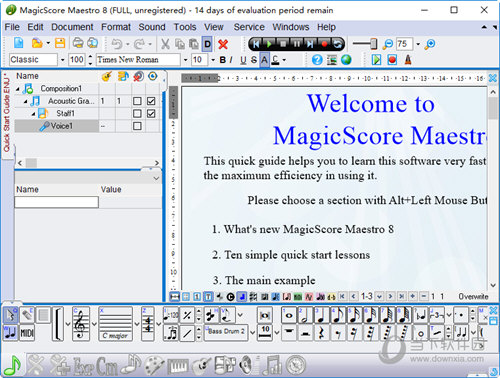This screenshot has height=378, width=500.
Task: Uncheck the checked box in Acoustic Gra.. row
Action: pos(151,101)
